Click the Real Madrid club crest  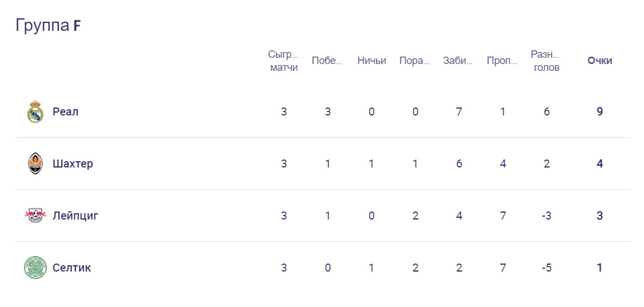[x=35, y=111]
